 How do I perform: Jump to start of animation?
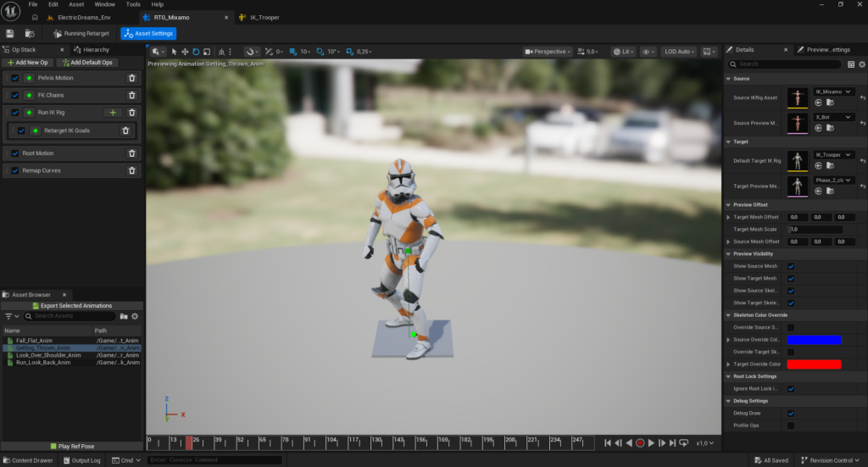point(607,442)
